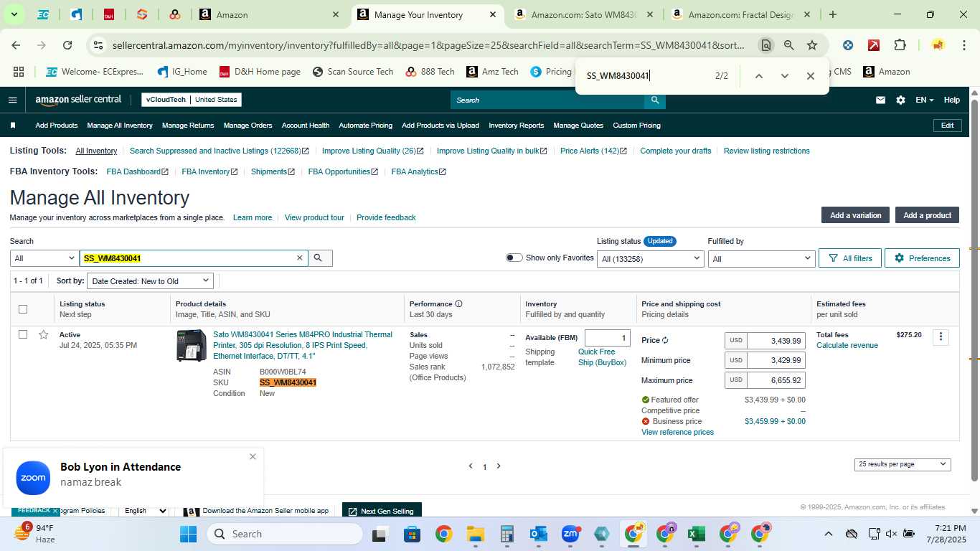Open Seller Central settings gear
Screen dimensions: 980x551
click(900, 100)
